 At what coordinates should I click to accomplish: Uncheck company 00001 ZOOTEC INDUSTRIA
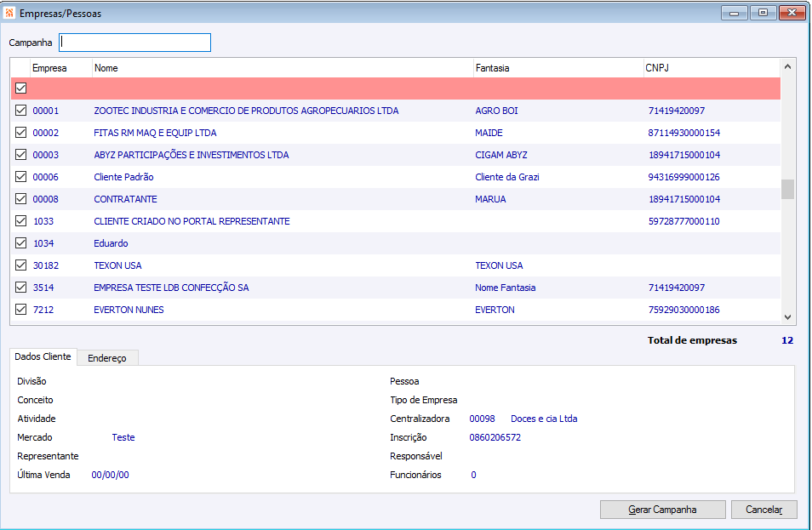20,111
